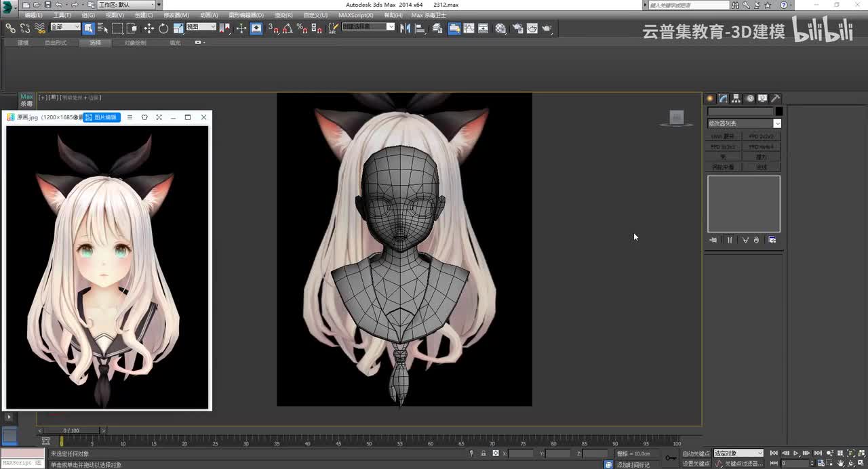Open the Create tab in command panel
868x469 pixels.
pyautogui.click(x=710, y=98)
